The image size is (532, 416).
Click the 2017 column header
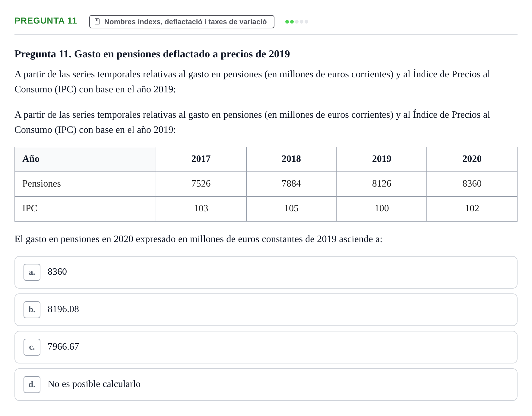(201, 159)
